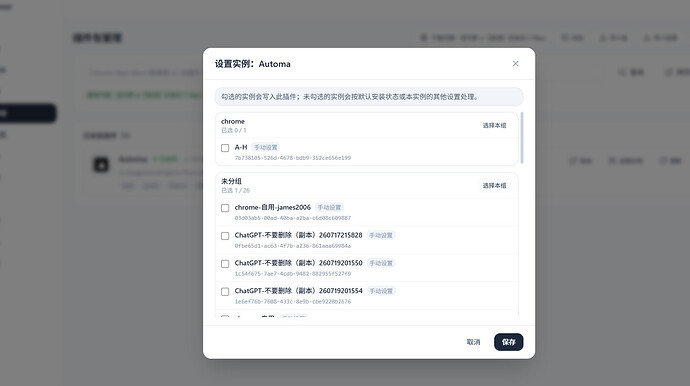The width and height of the screenshot is (690, 386).
Task: Click the instance list scrollbar
Action: tap(522, 138)
